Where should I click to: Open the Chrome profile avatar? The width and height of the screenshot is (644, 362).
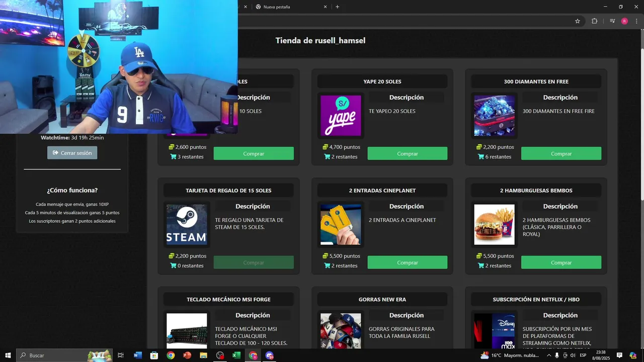[624, 21]
